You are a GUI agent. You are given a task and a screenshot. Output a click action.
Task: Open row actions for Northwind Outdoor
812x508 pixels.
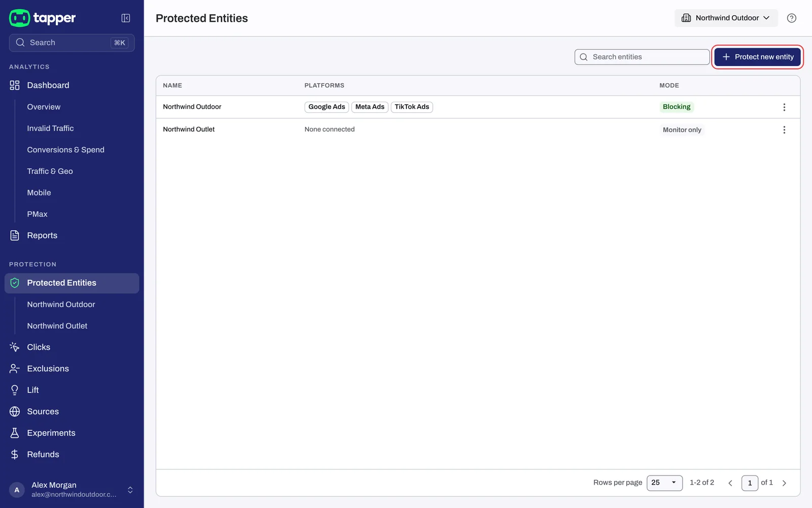784,107
